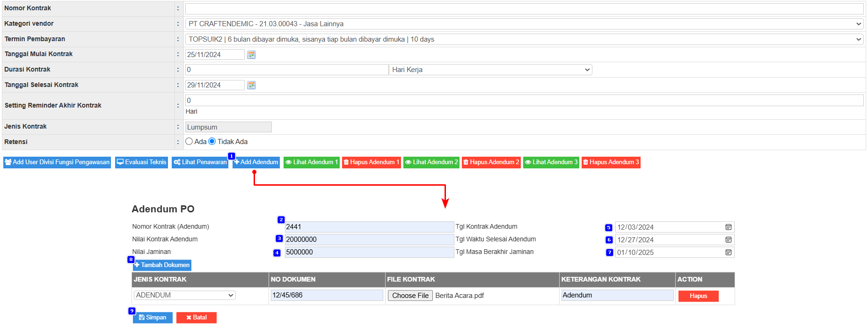Delete via Hapus Adendum 1
868x326 pixels.
pos(372,162)
